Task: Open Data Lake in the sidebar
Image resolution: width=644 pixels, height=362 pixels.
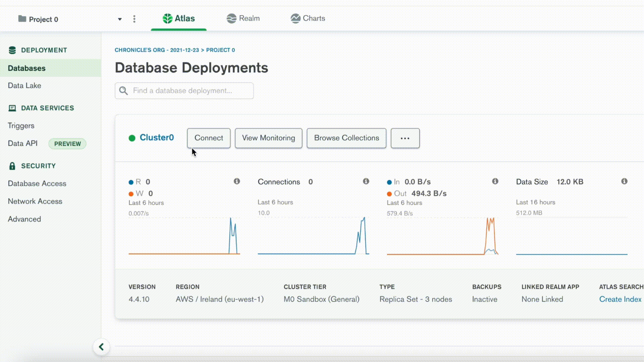Action: click(24, 85)
